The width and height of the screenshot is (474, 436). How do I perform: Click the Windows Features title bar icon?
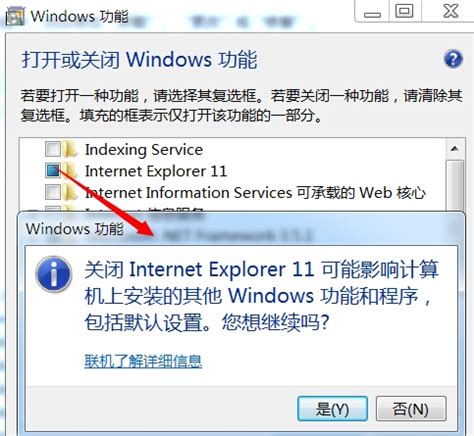tap(15, 16)
